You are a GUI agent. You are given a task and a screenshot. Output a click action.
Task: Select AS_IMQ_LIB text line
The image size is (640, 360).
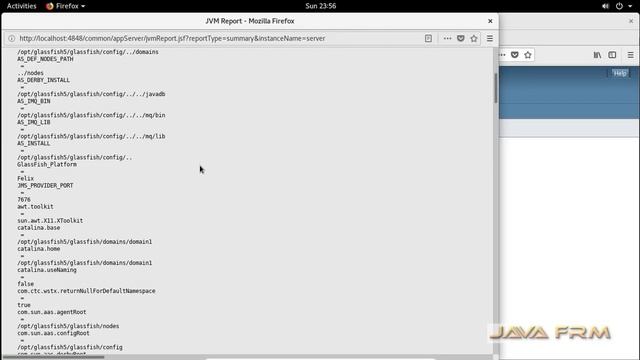(34, 122)
